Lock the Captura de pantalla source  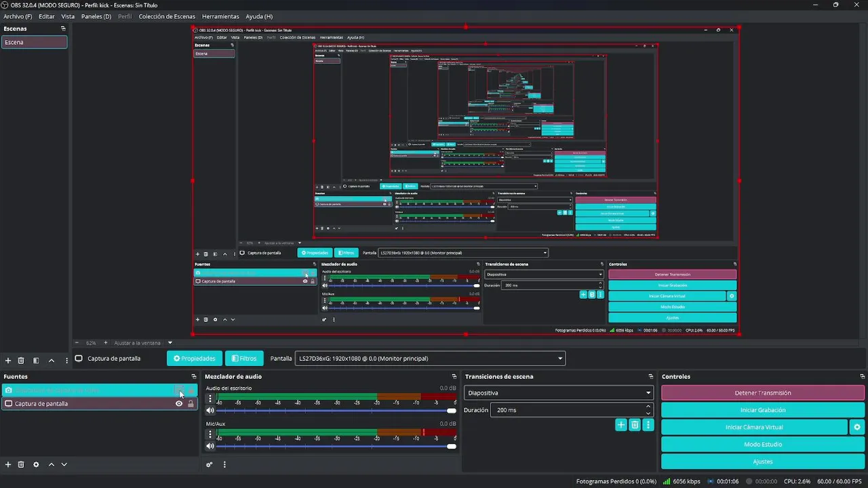[191, 403]
